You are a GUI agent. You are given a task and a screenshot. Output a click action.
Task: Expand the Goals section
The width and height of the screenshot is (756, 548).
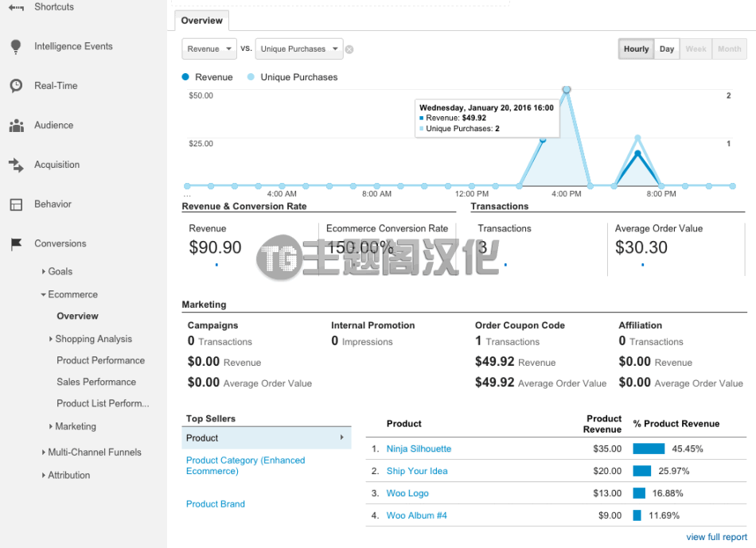pos(44,271)
